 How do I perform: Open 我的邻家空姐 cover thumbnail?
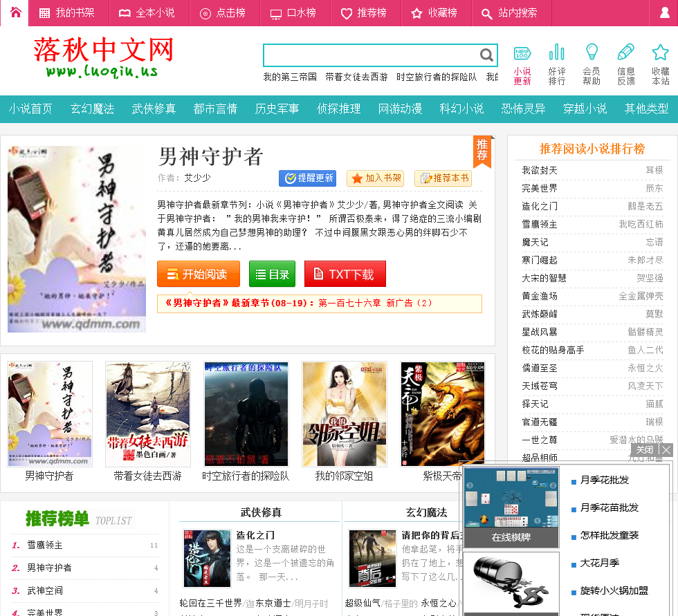point(345,414)
